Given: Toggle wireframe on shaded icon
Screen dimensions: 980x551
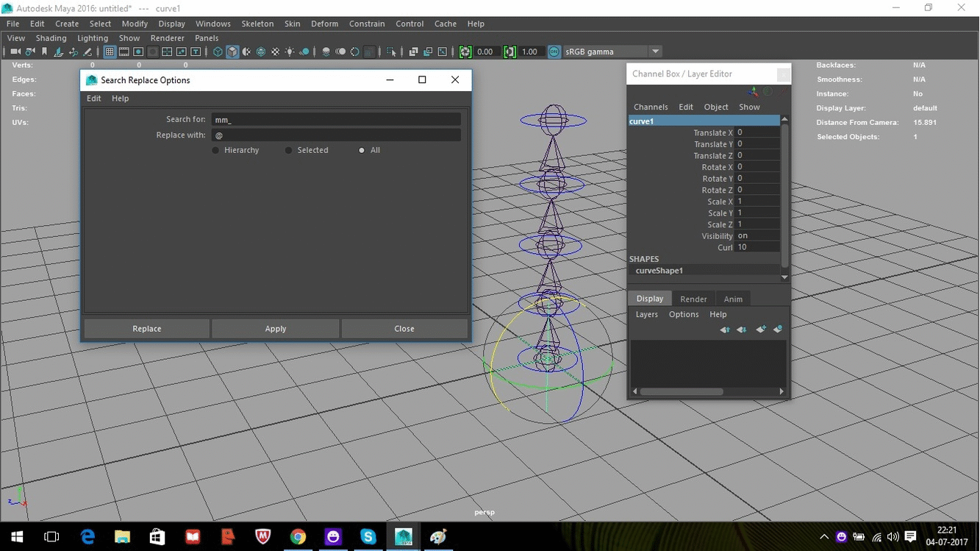Looking at the screenshot, I should (261, 51).
